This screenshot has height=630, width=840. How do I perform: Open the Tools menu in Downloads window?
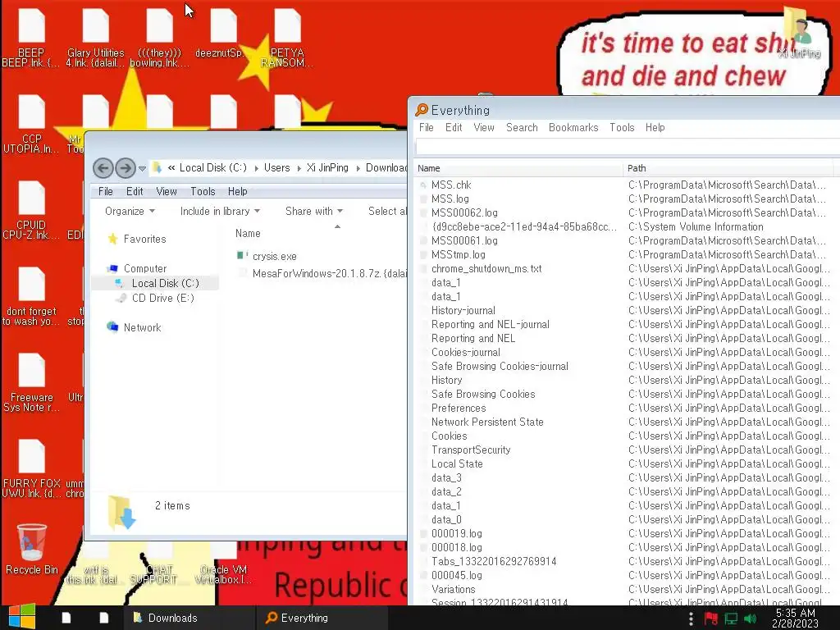[203, 191]
